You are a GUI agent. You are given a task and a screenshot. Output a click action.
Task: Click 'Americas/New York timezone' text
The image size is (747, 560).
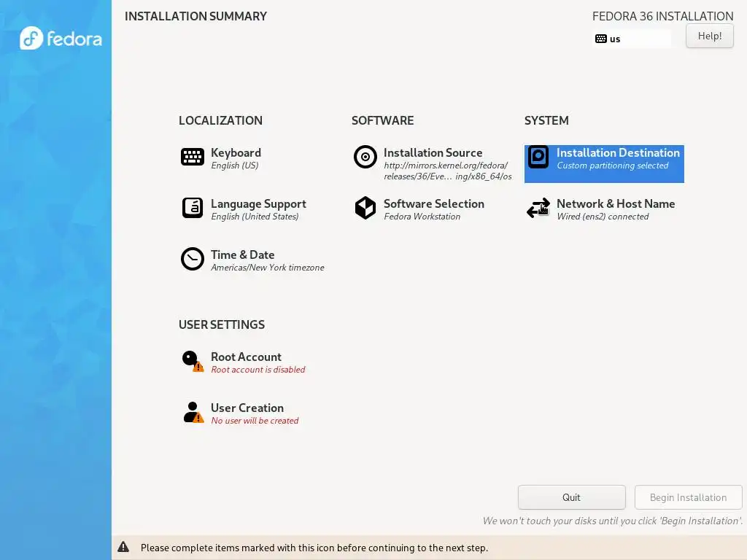point(268,267)
